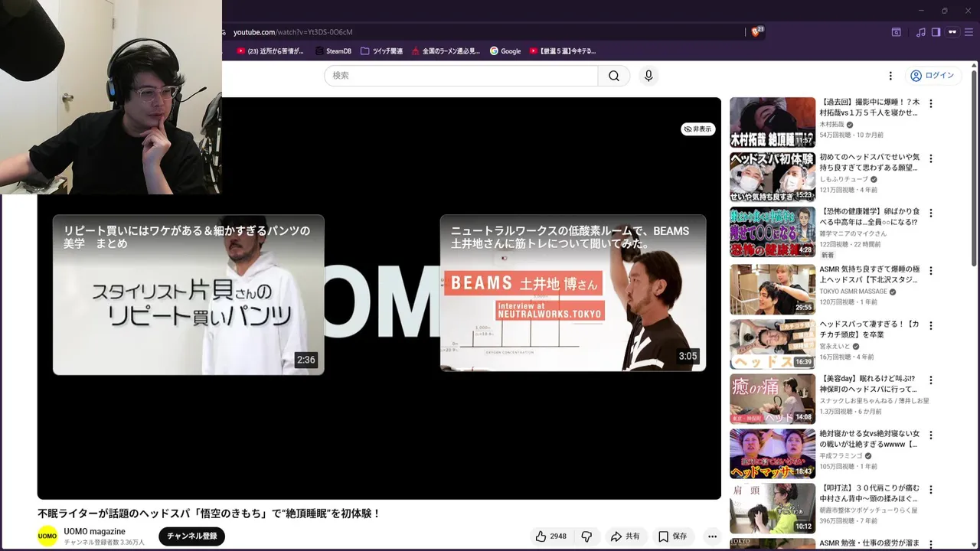Open more actions ellipsis below video
Image resolution: width=980 pixels, height=551 pixels.
coord(712,536)
